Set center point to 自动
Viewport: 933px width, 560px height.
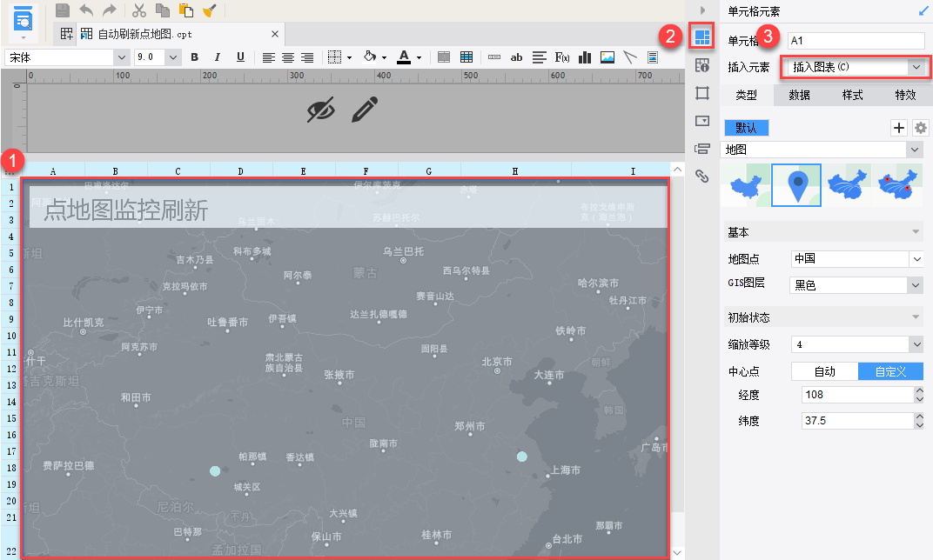(x=824, y=371)
